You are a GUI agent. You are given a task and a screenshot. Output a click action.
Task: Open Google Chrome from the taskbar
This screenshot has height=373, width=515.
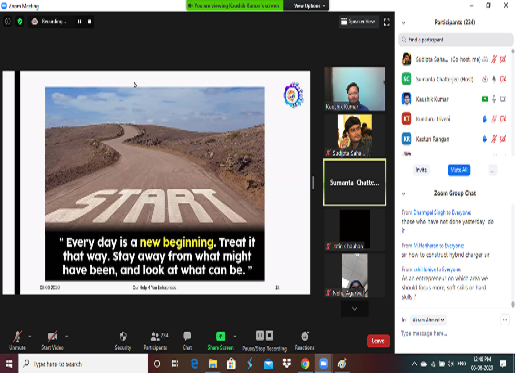305,364
